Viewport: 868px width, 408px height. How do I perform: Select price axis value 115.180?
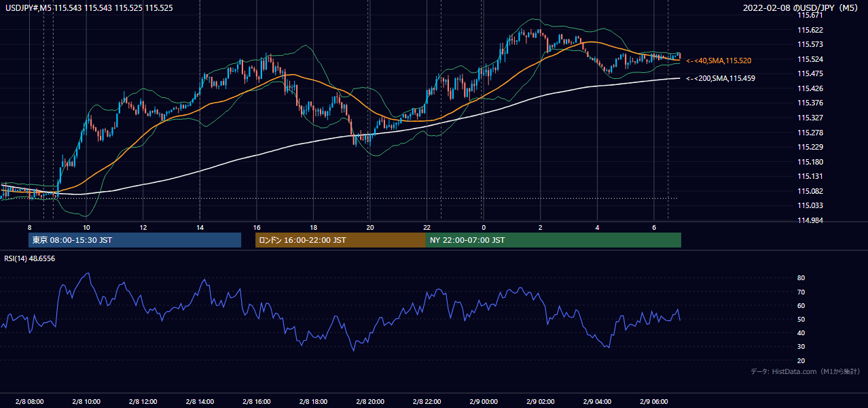click(x=810, y=162)
